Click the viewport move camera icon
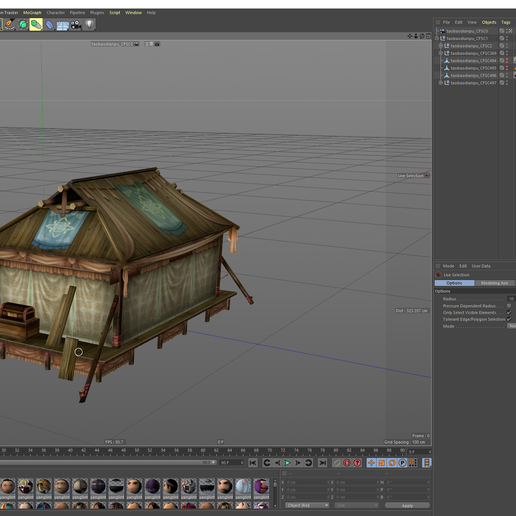 click(410, 36)
